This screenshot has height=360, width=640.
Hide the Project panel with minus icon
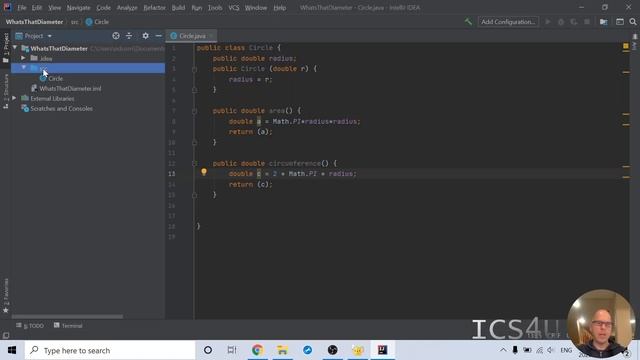pyautogui.click(x=158, y=36)
